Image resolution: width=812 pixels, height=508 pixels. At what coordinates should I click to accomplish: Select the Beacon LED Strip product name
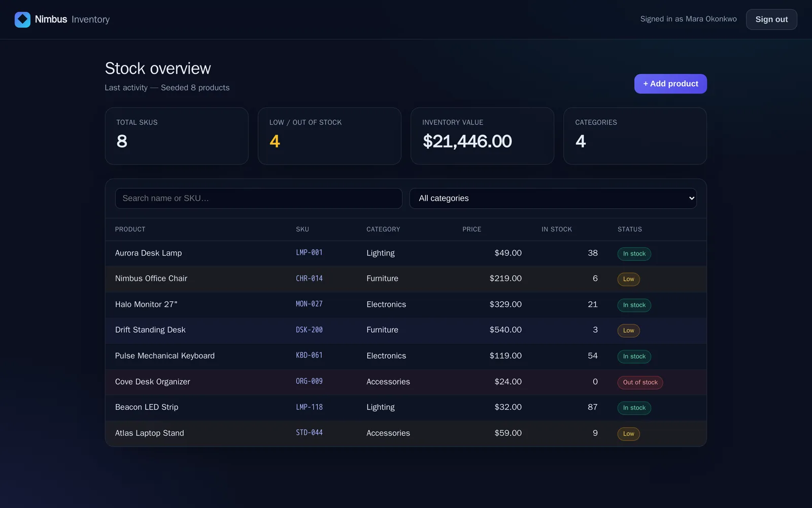(147, 407)
